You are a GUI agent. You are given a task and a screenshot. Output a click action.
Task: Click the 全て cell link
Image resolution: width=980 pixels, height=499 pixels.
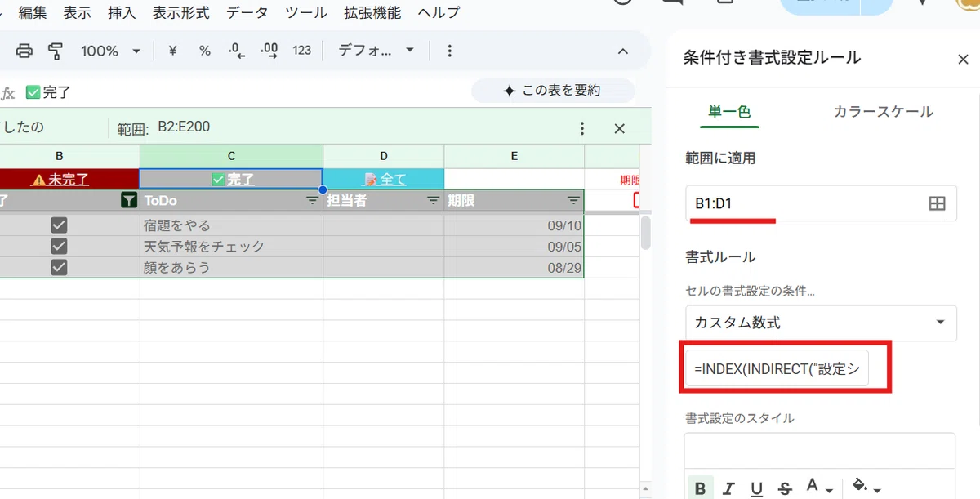click(394, 179)
